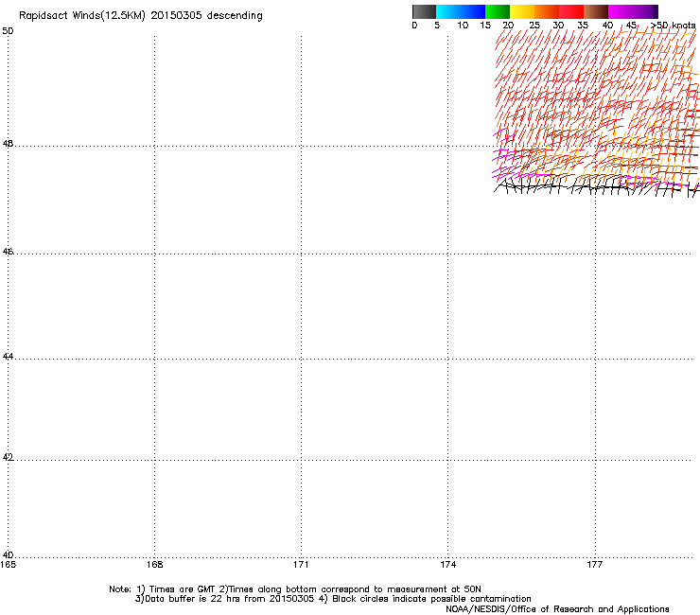The width and height of the screenshot is (700, 615).
Task: Click the cyan-blue 5-15 knots color band
Action: (x=461, y=11)
